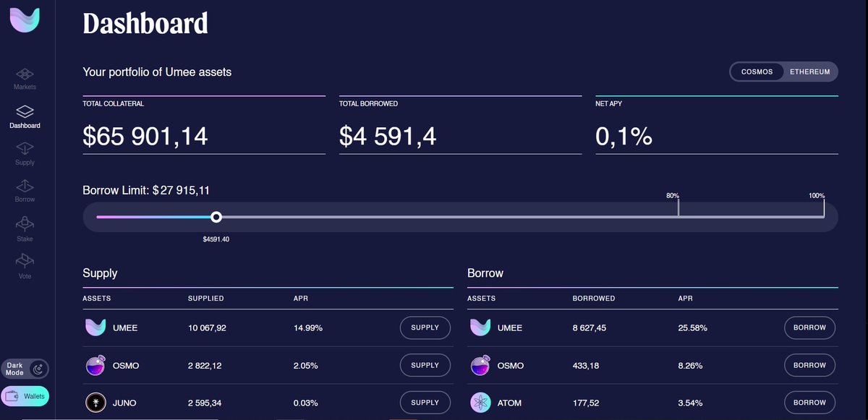
Task: Open the Markets page via sidebar icon
Action: pos(25,76)
